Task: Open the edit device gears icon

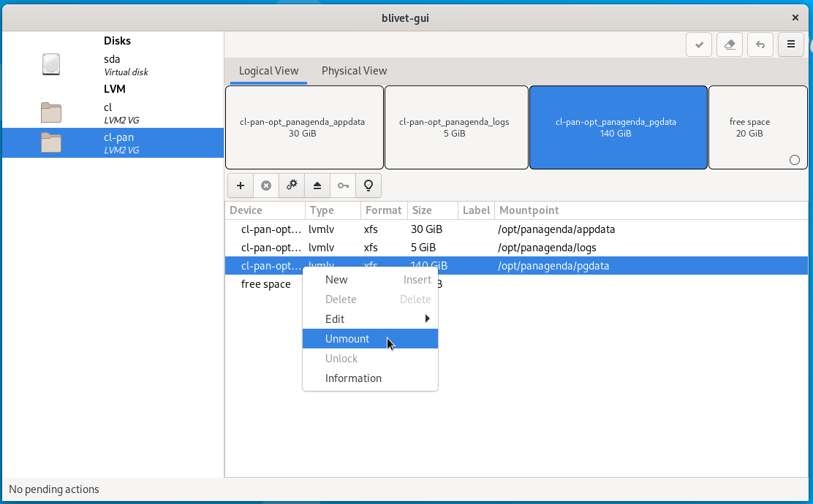Action: coord(292,186)
